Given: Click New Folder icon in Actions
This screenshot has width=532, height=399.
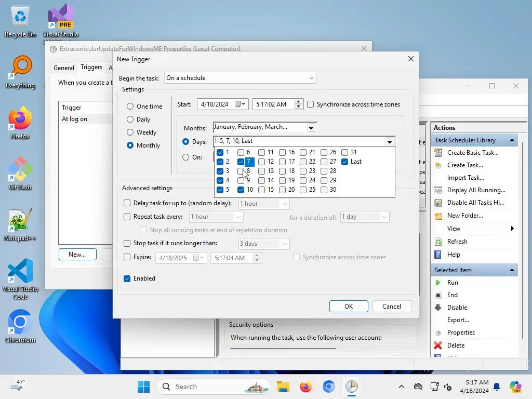Looking at the screenshot, I should pyautogui.click(x=438, y=216).
